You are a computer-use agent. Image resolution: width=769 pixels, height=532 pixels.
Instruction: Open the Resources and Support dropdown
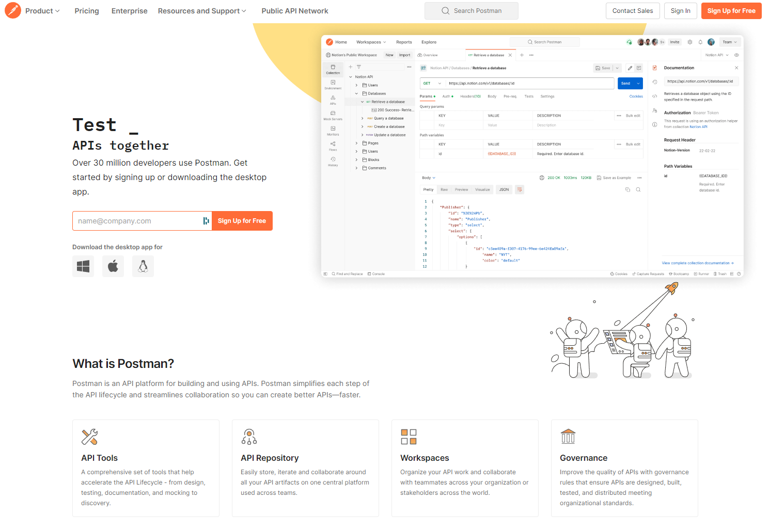(x=202, y=11)
